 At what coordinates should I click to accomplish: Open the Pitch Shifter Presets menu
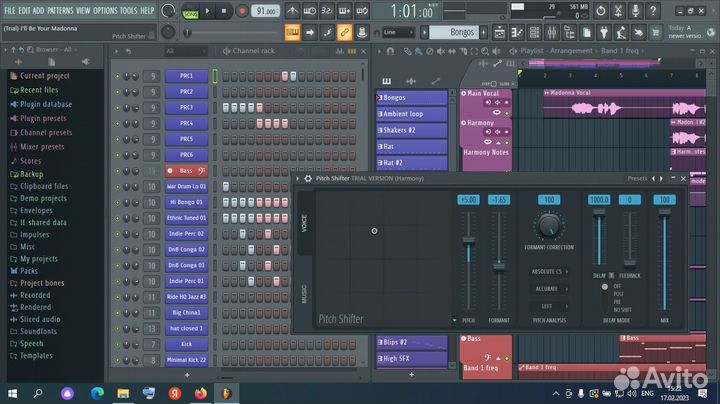coord(637,179)
